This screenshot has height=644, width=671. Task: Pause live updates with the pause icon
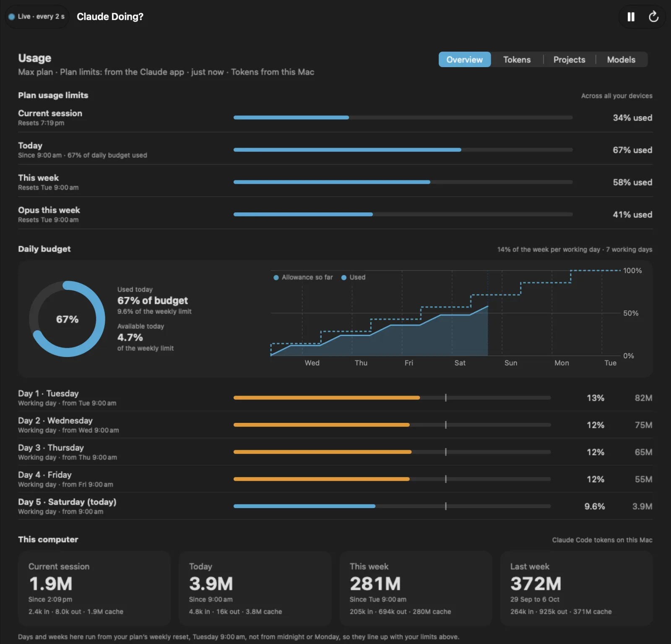coord(631,17)
